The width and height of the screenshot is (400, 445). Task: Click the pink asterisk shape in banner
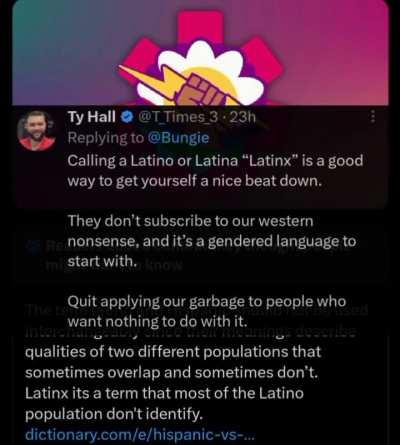click(202, 58)
